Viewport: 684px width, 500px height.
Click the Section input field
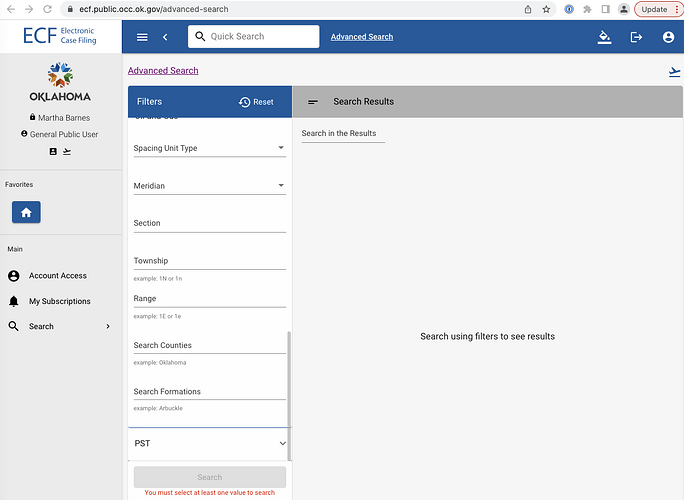click(x=209, y=223)
